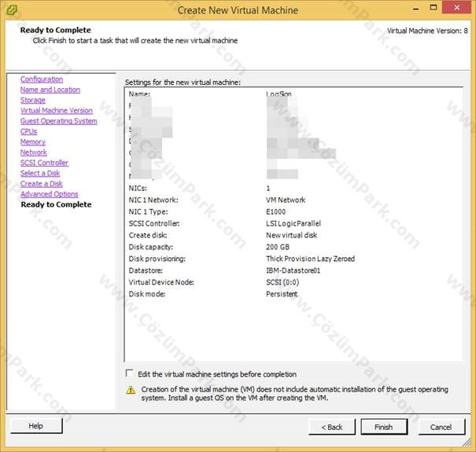Viewport: 476px width, 452px height.
Task: Click the Virtual Machine Version: 8 text
Action: [x=427, y=31]
